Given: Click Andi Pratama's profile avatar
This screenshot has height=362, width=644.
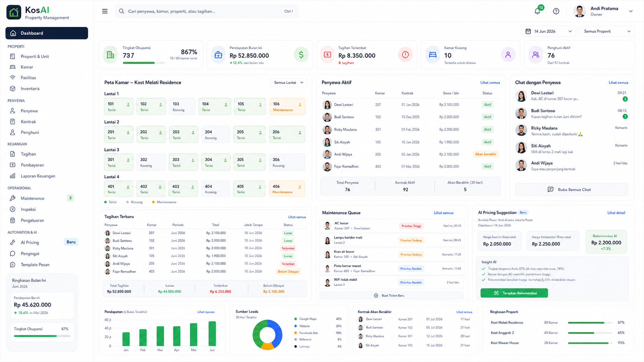Looking at the screenshot, I should (x=579, y=11).
